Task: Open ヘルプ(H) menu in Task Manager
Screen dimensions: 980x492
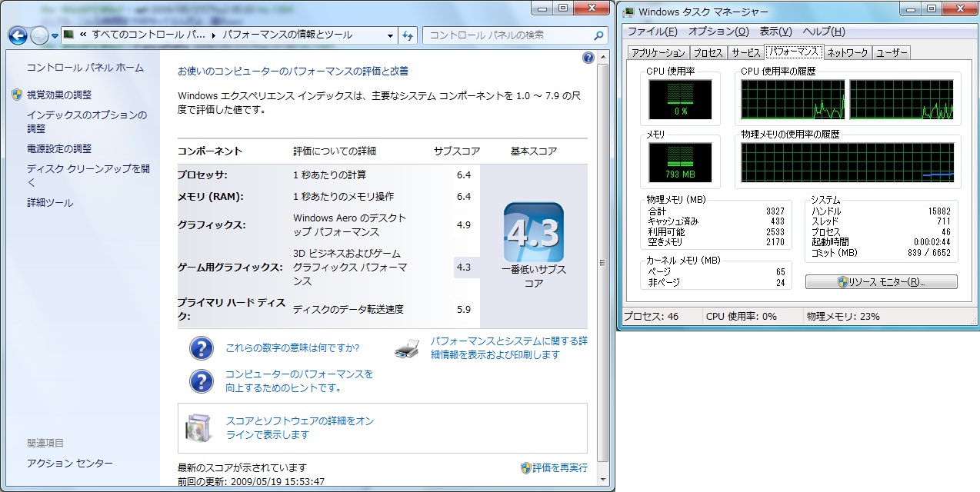Action: pos(824,32)
